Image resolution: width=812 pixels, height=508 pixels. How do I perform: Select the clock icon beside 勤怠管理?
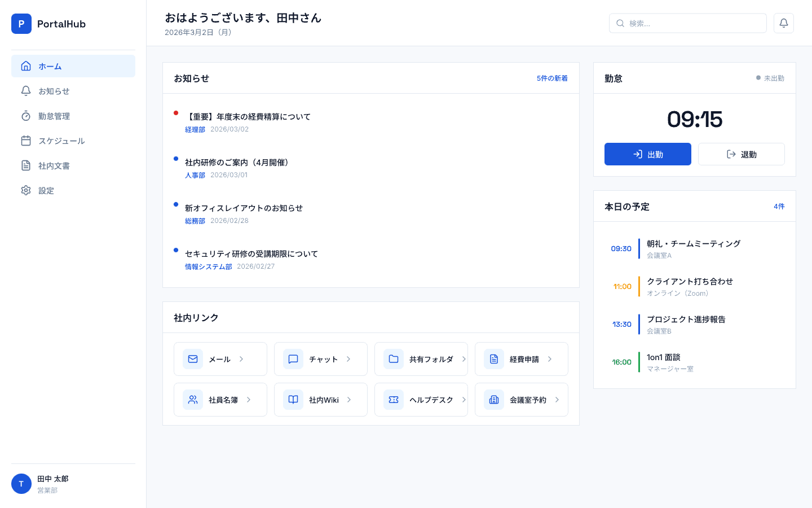[x=26, y=116]
